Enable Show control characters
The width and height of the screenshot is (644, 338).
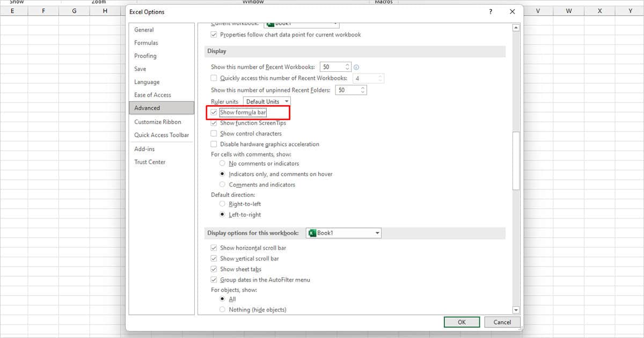click(x=214, y=133)
